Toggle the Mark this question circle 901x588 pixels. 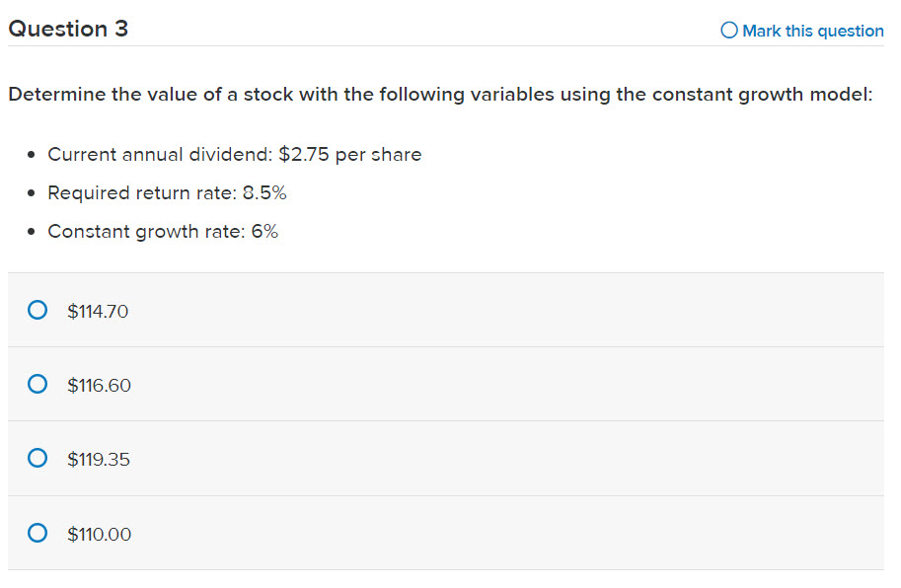click(728, 31)
